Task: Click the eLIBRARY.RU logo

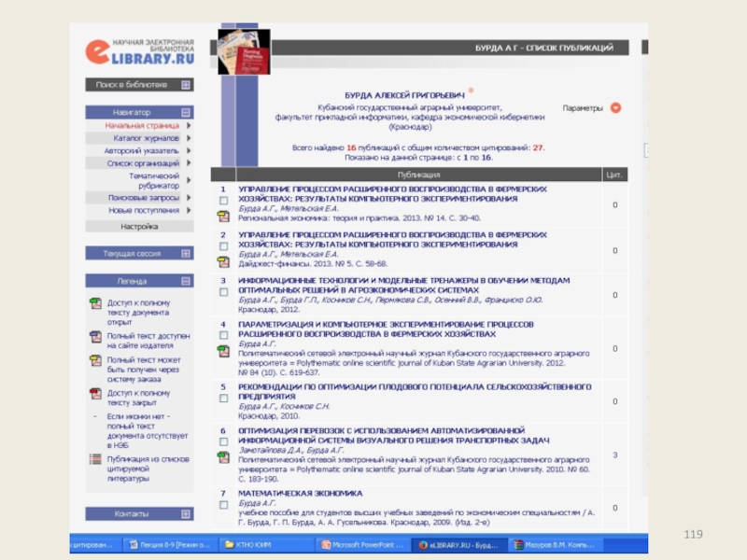Action: tap(139, 50)
